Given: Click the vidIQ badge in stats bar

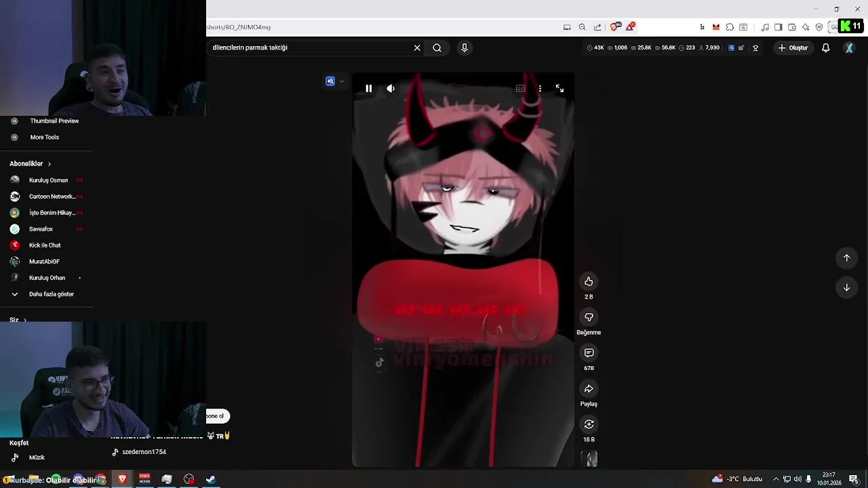Looking at the screenshot, I should tap(731, 47).
